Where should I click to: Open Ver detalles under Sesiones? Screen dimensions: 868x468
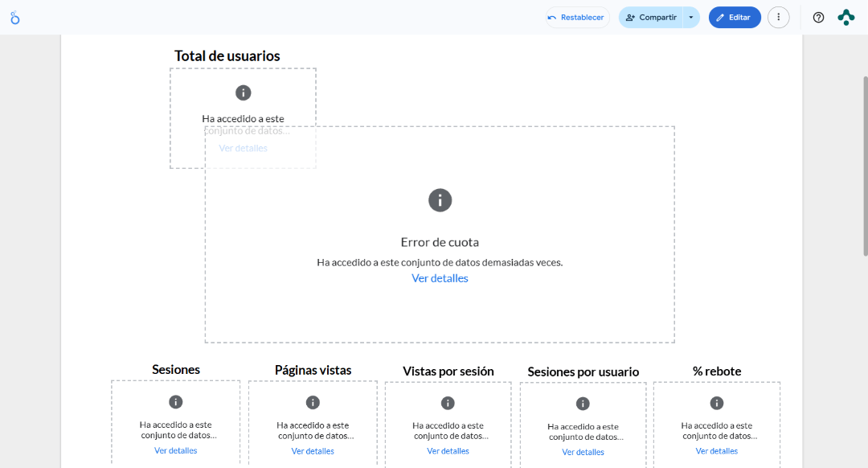pyautogui.click(x=176, y=451)
